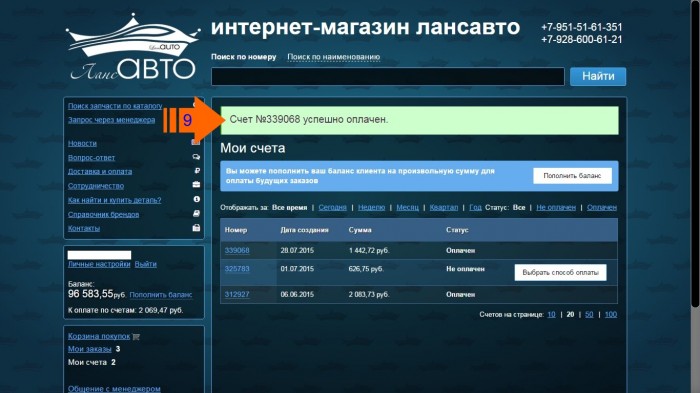
Task: Filter invoices by Квартал
Action: [444, 207]
